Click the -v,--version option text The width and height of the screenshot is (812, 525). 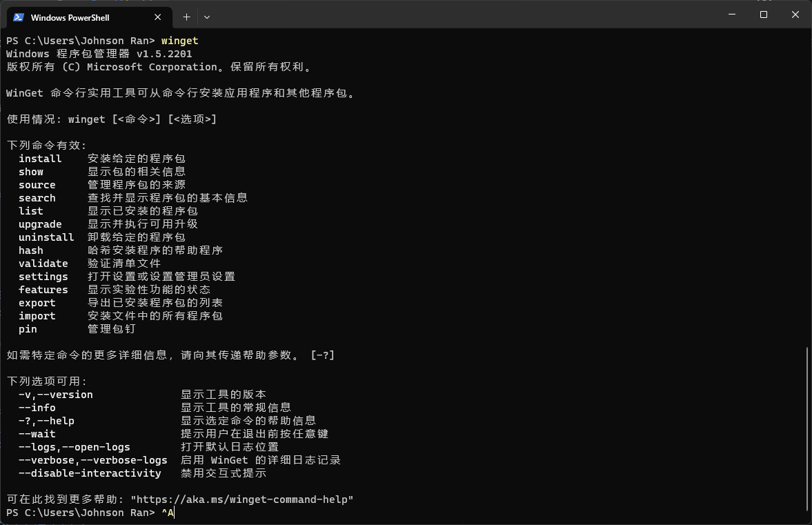(55, 395)
